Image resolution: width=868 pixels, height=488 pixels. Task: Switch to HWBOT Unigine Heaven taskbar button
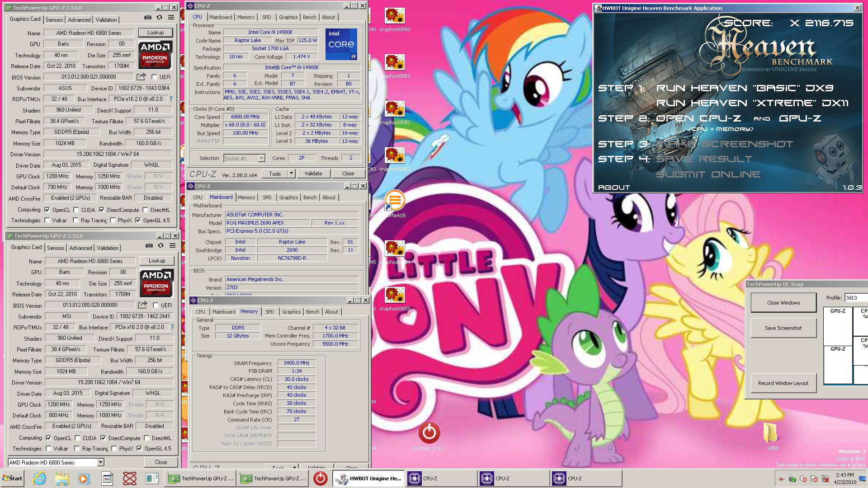[x=369, y=479]
